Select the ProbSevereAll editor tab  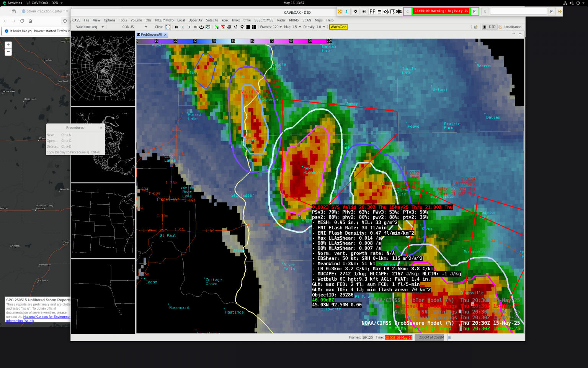(152, 34)
